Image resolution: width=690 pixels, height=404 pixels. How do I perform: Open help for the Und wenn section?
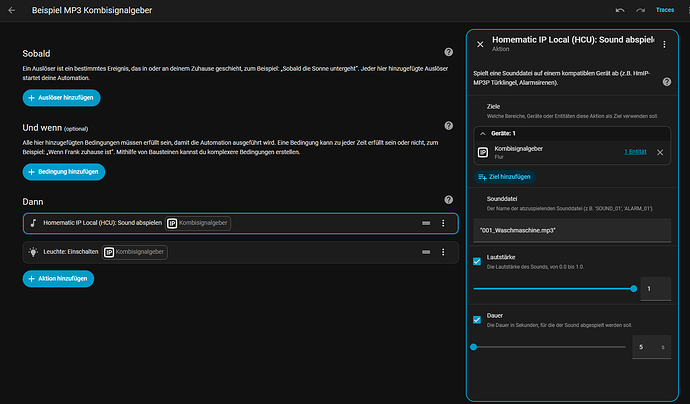448,126
